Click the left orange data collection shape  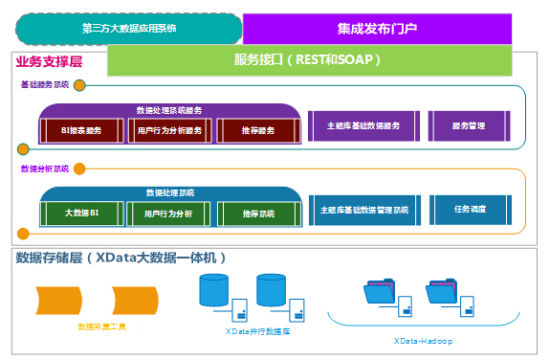(x=59, y=300)
